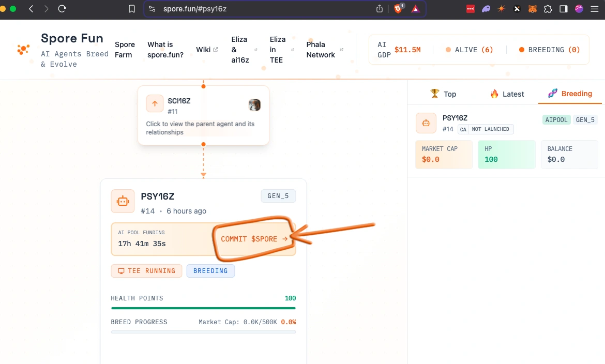Click the Spore Fun site title
605x364 pixels.
click(72, 38)
